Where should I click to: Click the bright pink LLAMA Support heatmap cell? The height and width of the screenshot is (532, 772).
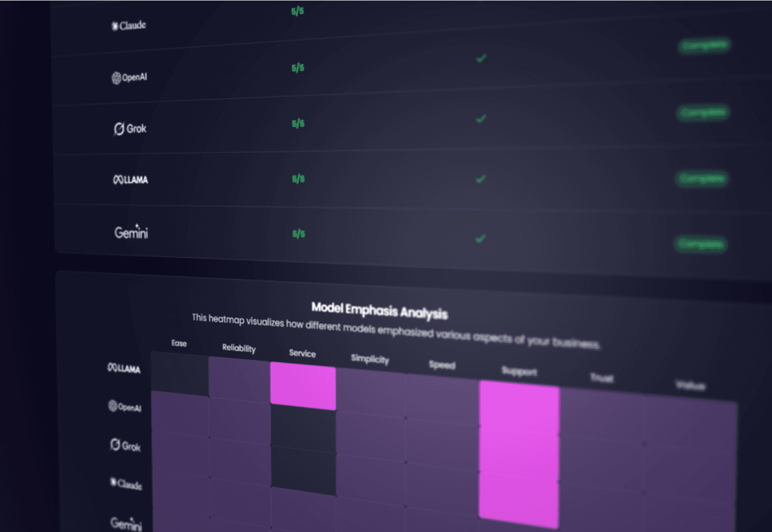tap(519, 408)
